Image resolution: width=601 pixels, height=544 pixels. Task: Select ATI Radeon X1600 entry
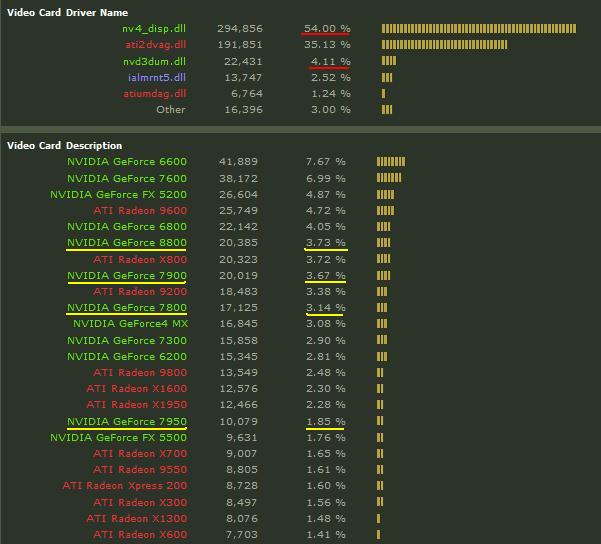point(137,389)
